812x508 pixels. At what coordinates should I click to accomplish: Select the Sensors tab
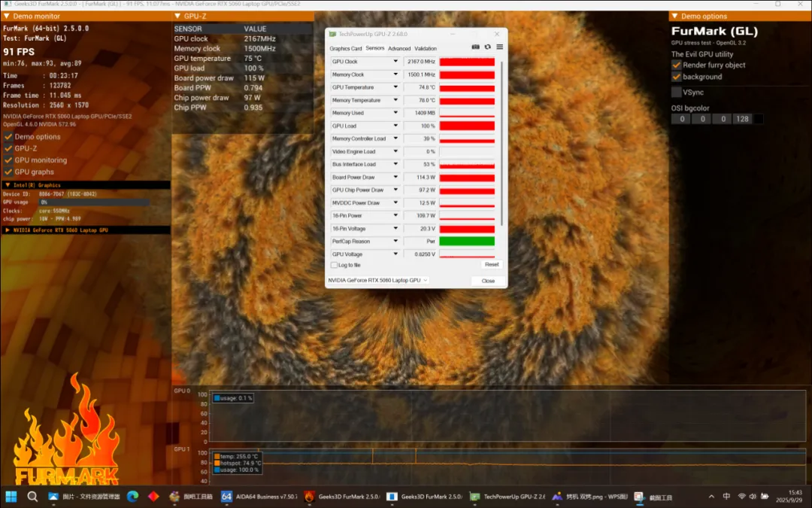tap(375, 47)
